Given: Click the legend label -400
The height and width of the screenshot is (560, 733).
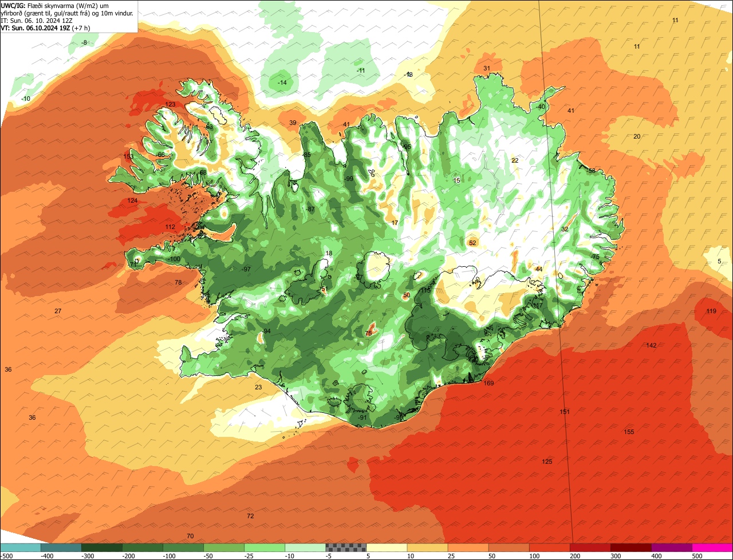Looking at the screenshot, I should 46,556.
